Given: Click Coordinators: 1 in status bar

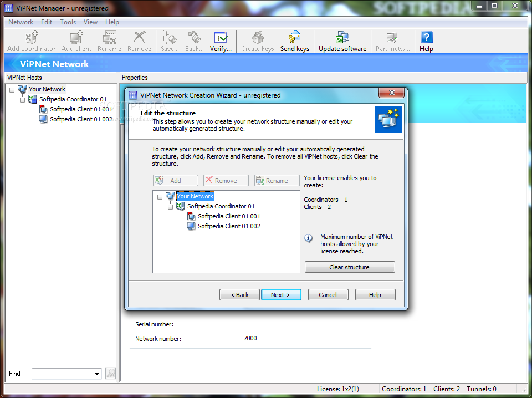Looking at the screenshot, I should tap(404, 389).
